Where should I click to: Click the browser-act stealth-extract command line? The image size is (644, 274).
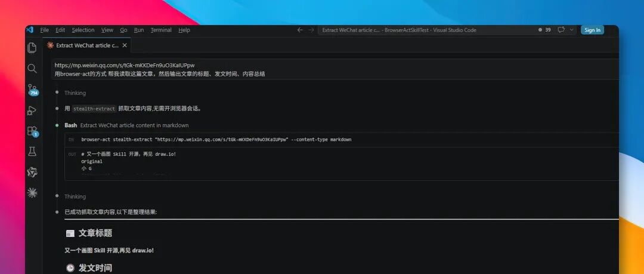point(216,140)
